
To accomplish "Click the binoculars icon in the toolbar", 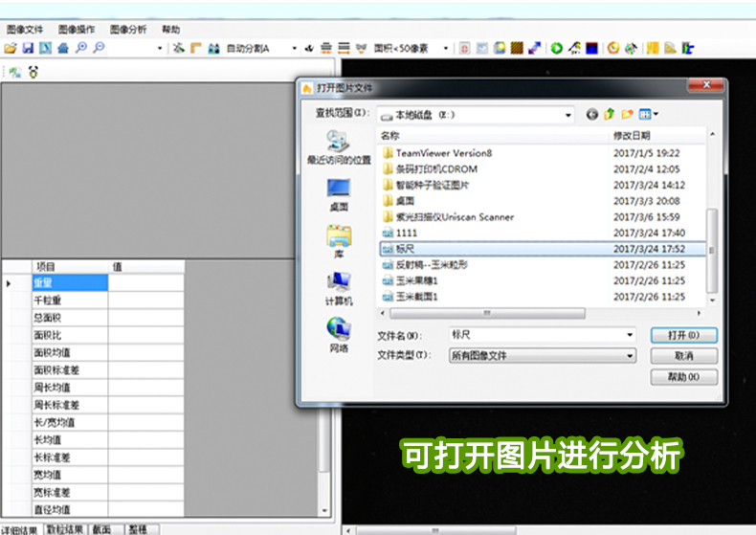I will click(213, 48).
